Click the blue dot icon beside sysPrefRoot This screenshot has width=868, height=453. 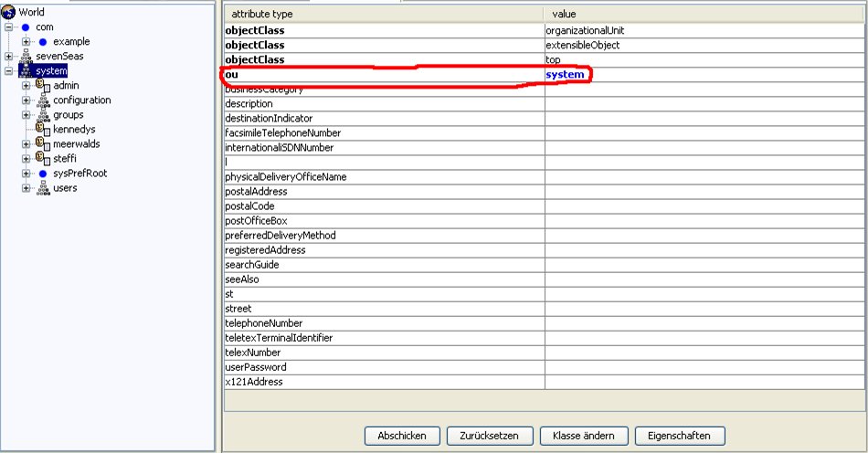pos(43,174)
